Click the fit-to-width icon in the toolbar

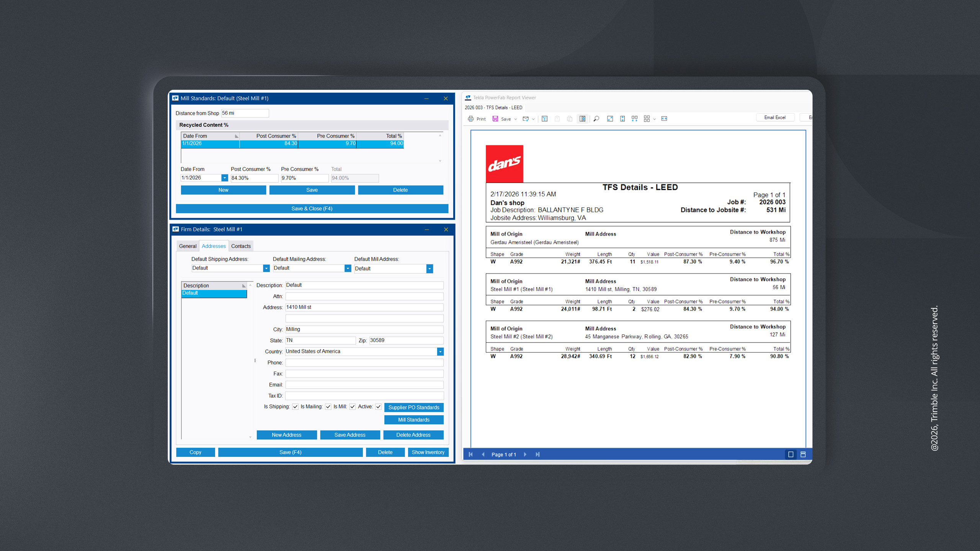[665, 119]
